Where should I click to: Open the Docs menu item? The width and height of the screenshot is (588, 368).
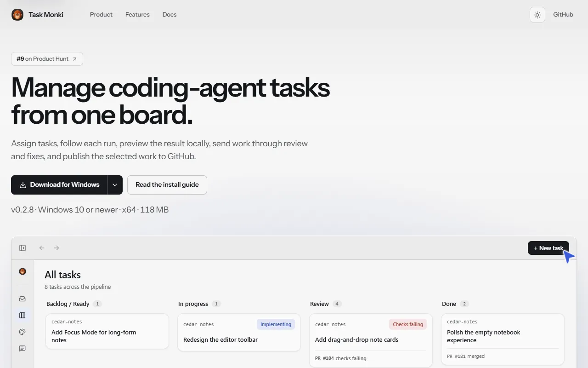click(170, 15)
